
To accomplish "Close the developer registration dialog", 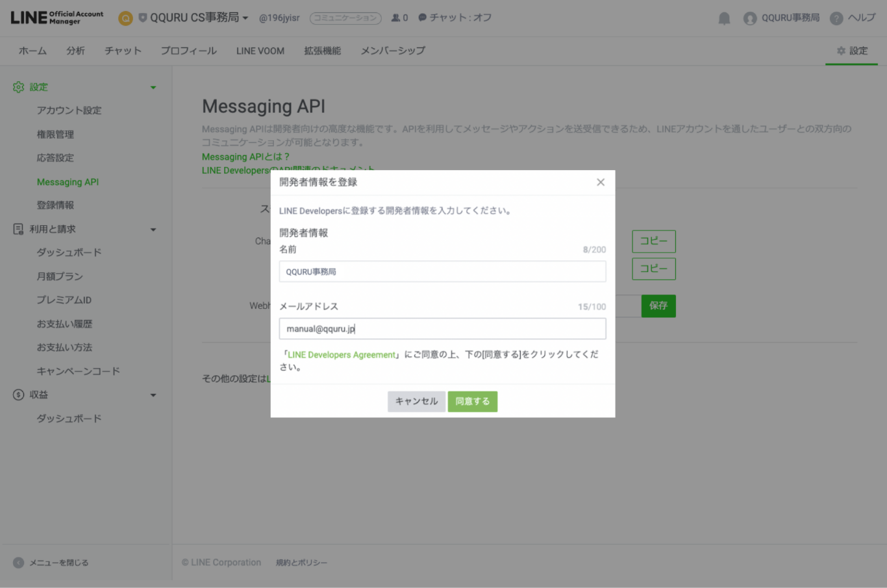I will [x=601, y=182].
